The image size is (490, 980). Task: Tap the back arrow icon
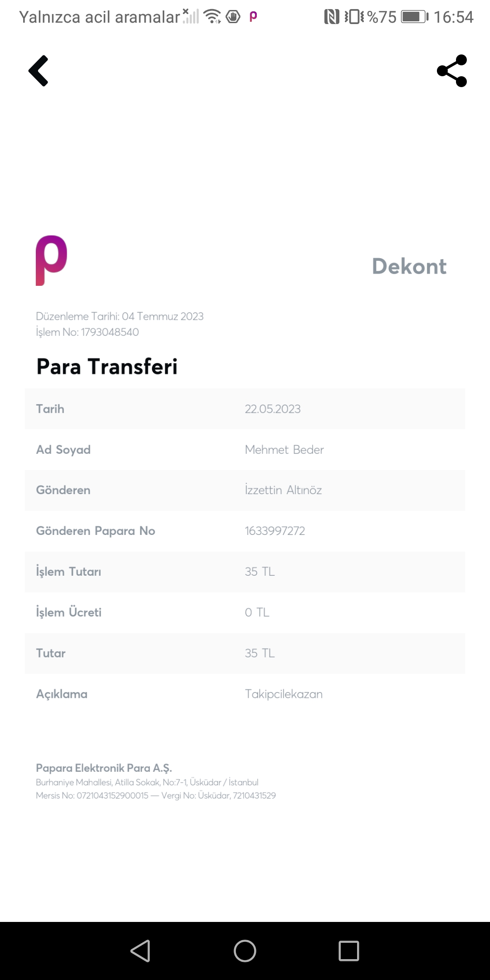(39, 71)
